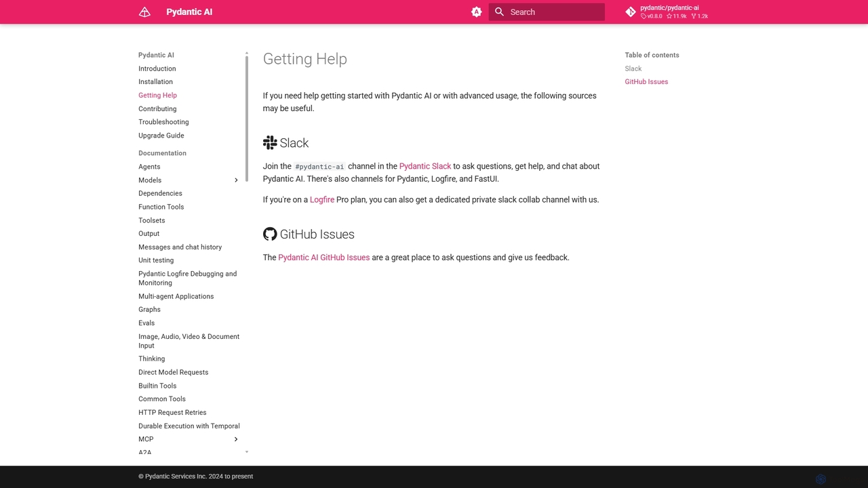This screenshot has height=488, width=868.
Task: Open HTTP Request Retries page
Action: (172, 413)
